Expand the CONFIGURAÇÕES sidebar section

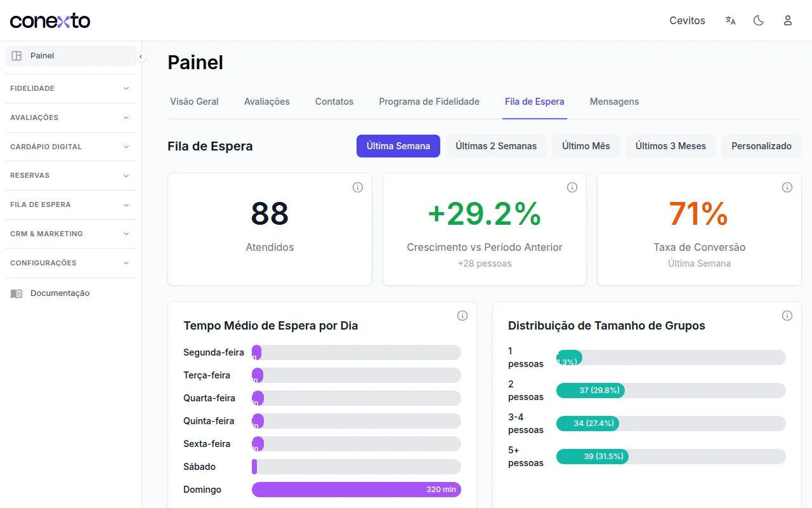70,263
